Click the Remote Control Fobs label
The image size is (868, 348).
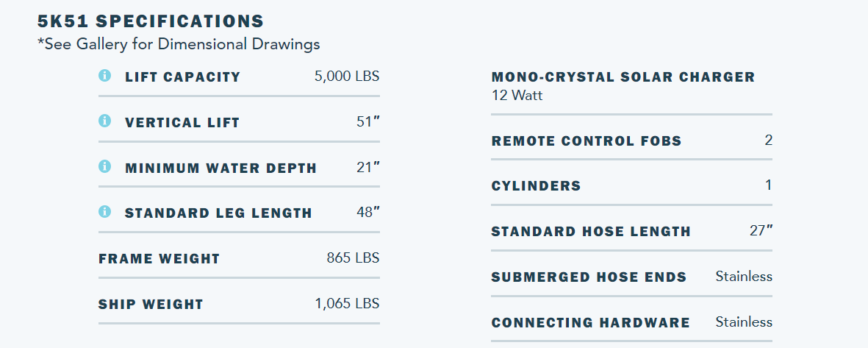[x=587, y=141]
